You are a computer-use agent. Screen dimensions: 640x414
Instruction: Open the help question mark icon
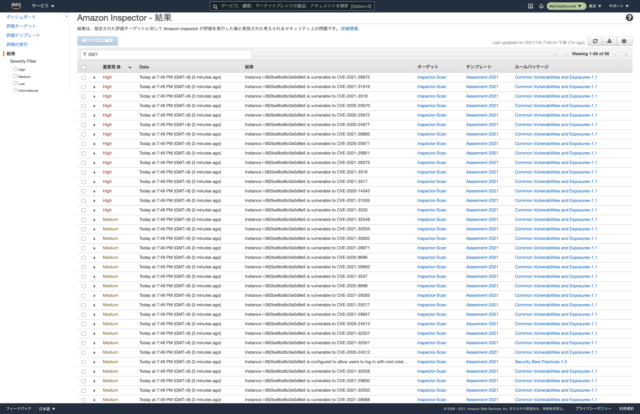click(x=629, y=18)
